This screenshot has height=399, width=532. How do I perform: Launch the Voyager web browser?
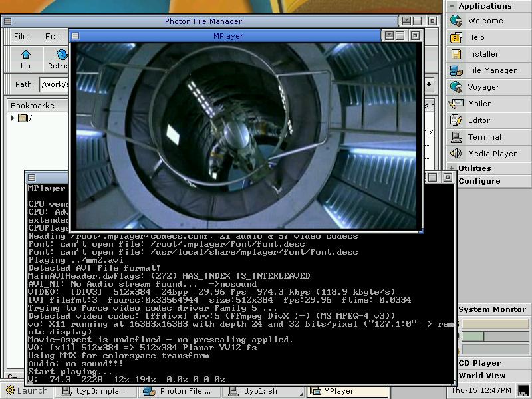coord(483,87)
